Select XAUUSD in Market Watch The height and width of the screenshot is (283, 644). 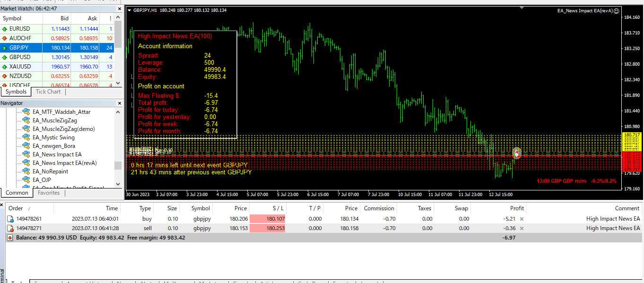click(20, 67)
